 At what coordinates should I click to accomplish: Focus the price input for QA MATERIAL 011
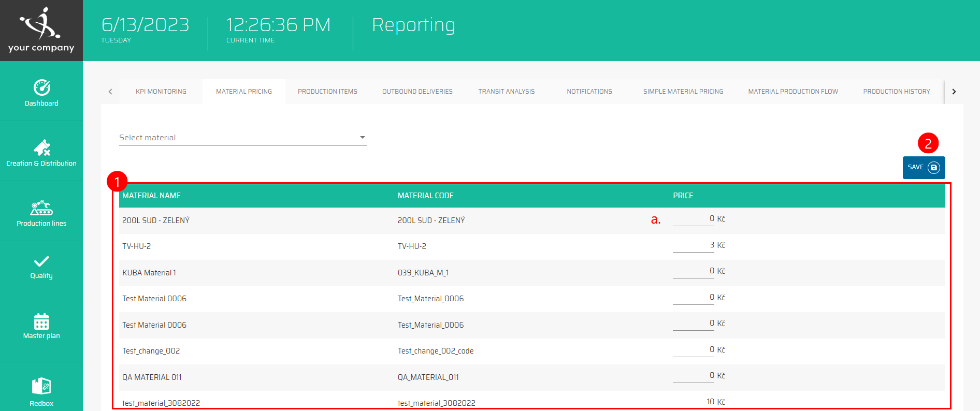(x=694, y=376)
